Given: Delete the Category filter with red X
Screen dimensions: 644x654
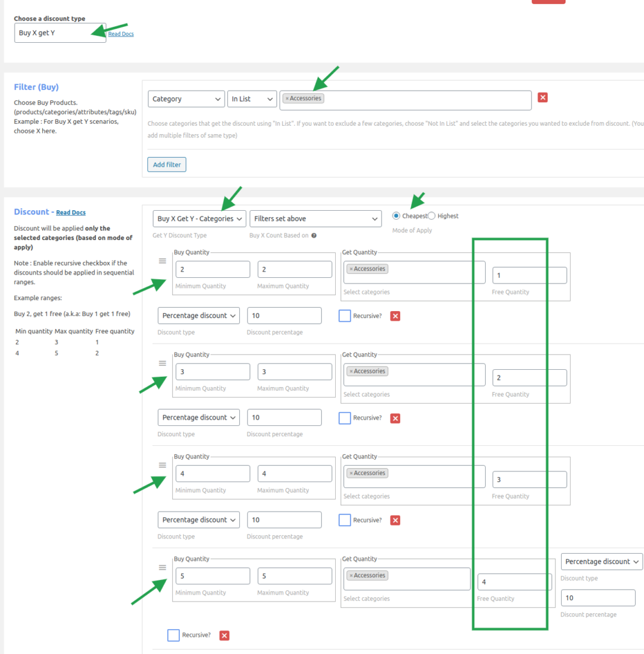Looking at the screenshot, I should [543, 98].
